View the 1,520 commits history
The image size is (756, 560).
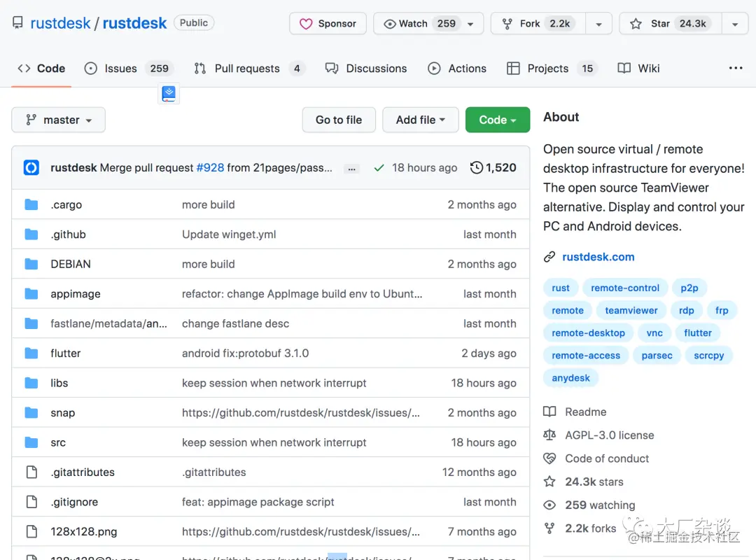[493, 167]
